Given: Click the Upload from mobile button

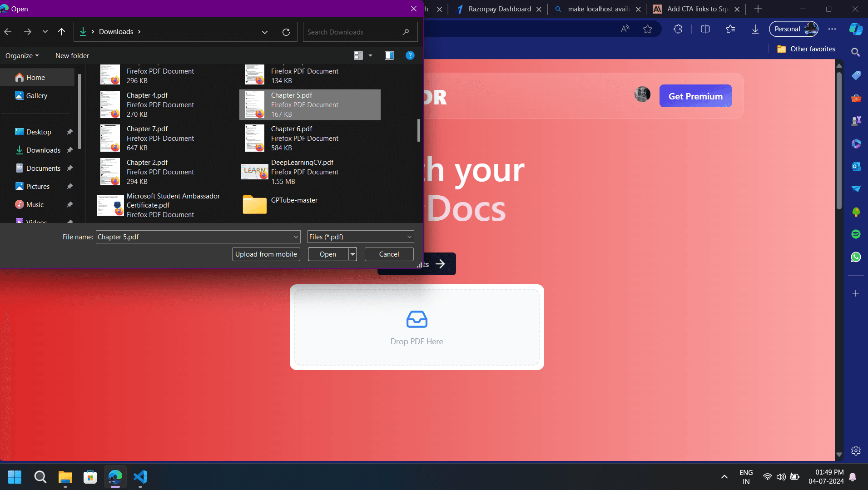Looking at the screenshot, I should pos(266,254).
